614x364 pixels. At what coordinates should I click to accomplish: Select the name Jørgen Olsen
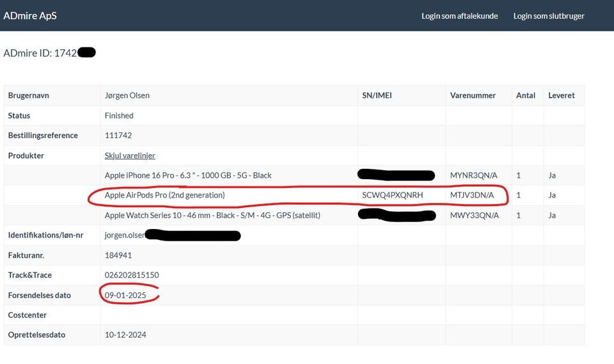tap(127, 95)
